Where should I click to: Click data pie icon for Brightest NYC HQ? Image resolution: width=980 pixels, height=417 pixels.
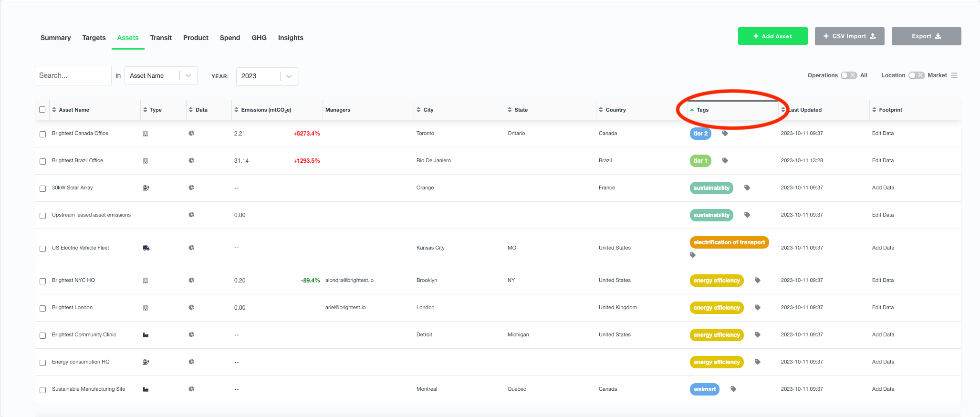[x=191, y=281]
